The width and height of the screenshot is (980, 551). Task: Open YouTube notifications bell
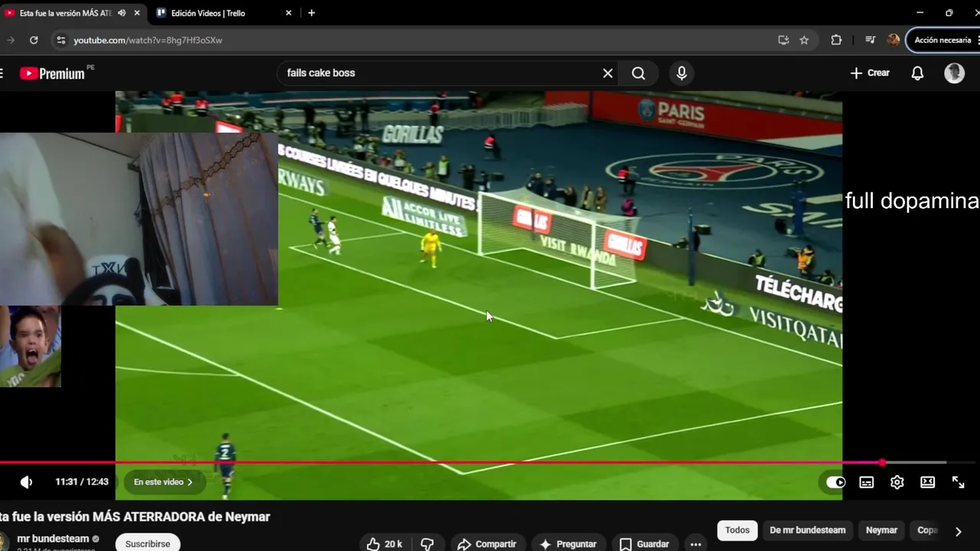(917, 73)
